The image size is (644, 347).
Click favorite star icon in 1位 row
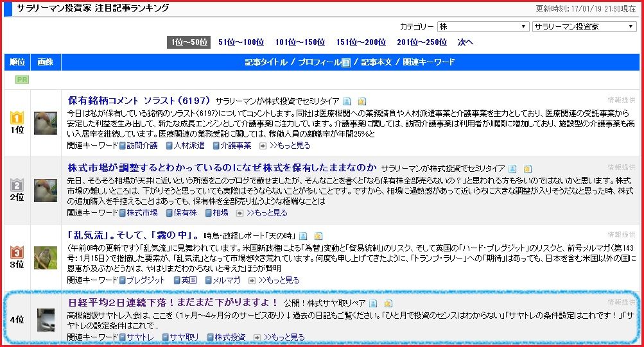(361, 101)
